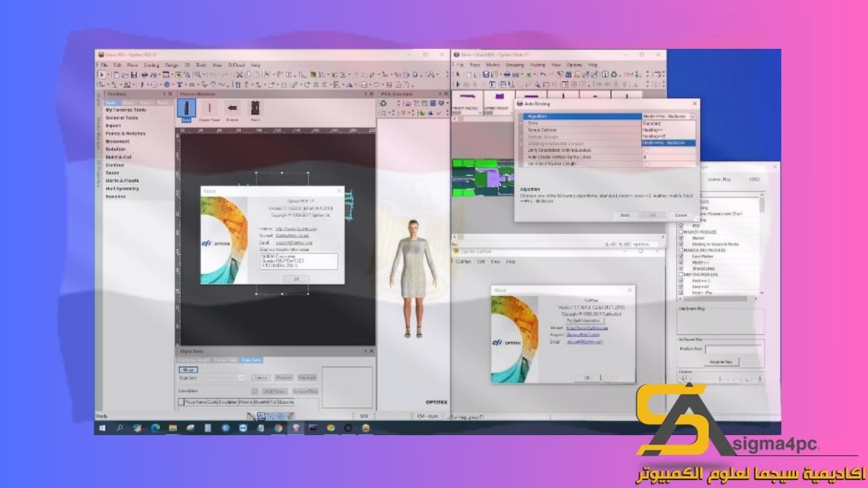
Task: Close the Toolbox panel
Action: (170, 94)
